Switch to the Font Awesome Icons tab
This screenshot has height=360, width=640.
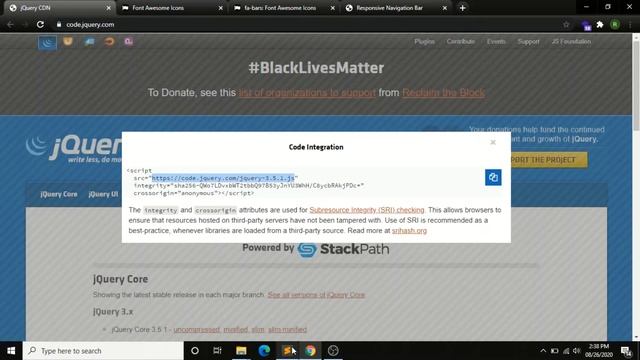[171, 8]
